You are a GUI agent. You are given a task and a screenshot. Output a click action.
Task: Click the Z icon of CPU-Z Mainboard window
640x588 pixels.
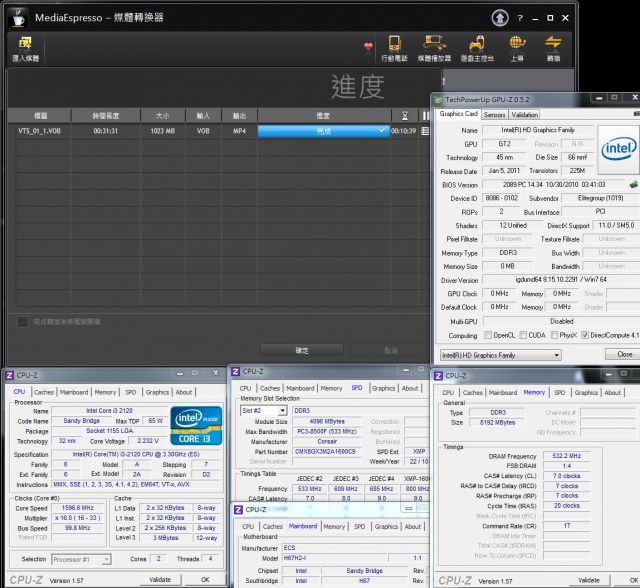tap(238, 510)
